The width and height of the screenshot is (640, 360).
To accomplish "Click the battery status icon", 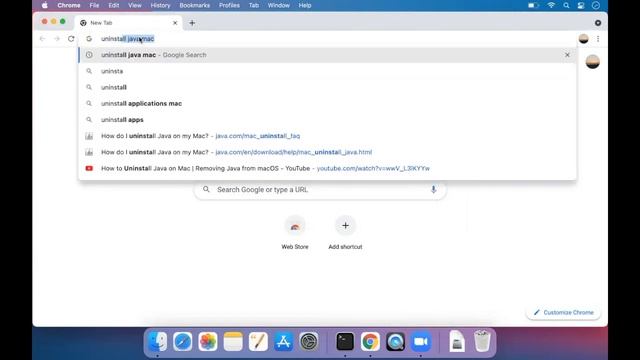I will 533,5.
